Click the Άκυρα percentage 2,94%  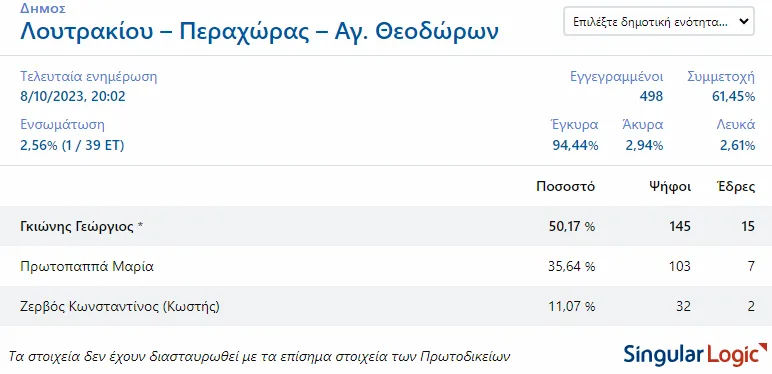(x=644, y=146)
